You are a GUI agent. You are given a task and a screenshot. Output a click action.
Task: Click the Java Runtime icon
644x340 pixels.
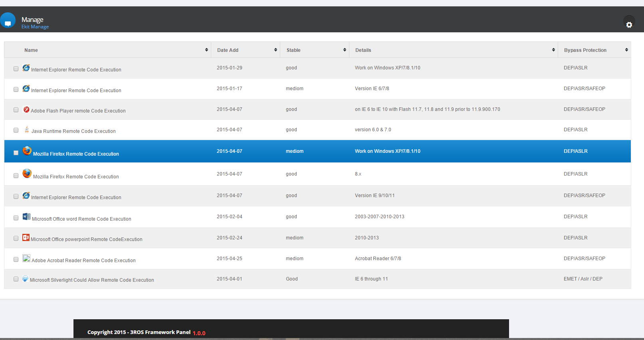(x=27, y=129)
